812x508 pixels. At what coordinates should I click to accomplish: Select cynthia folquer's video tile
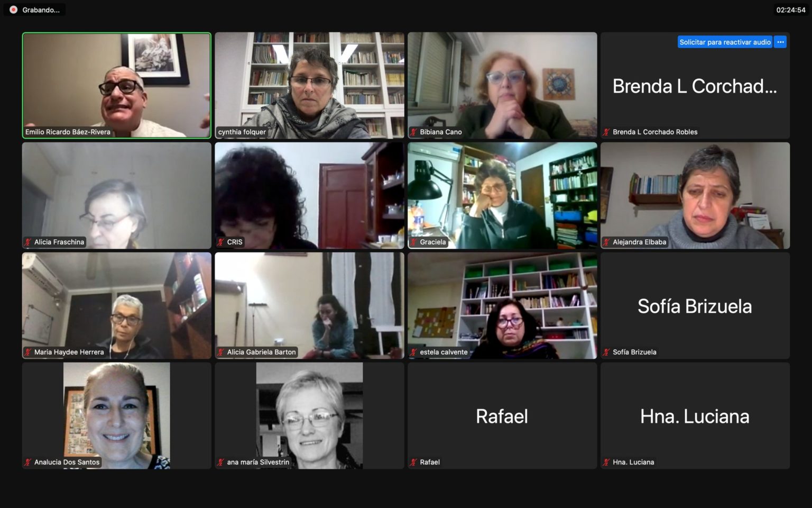[309, 85]
